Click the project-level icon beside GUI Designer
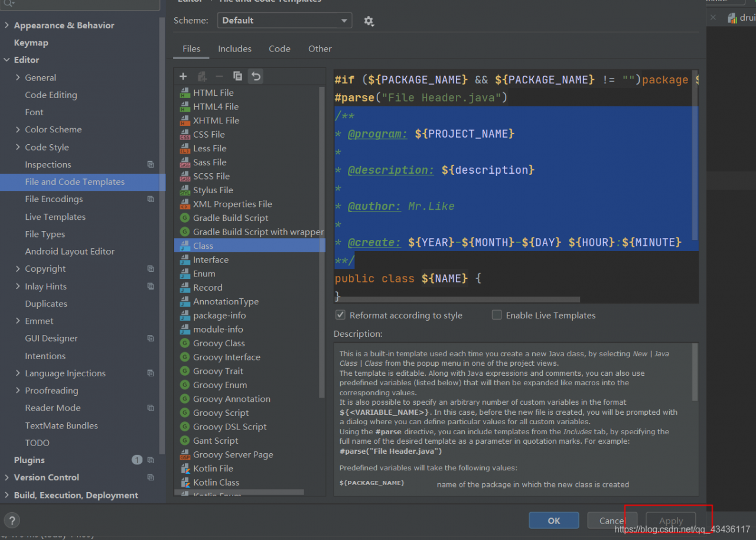This screenshot has width=756, height=540. click(x=151, y=338)
